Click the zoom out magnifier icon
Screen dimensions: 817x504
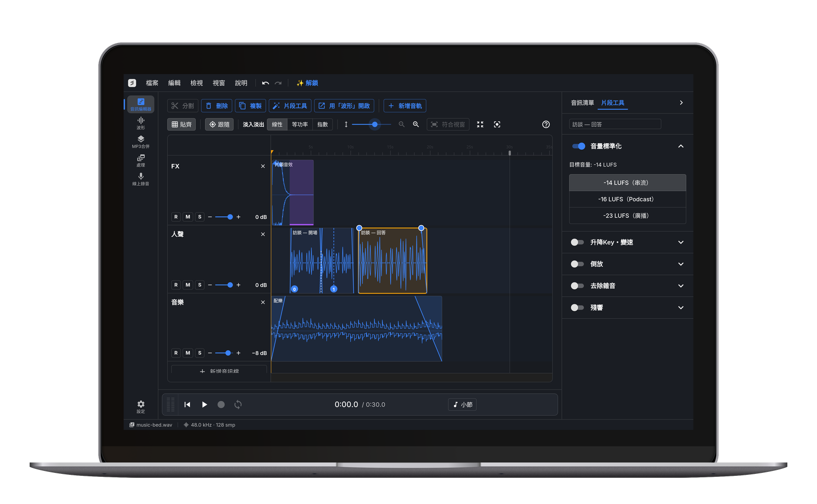pos(402,125)
